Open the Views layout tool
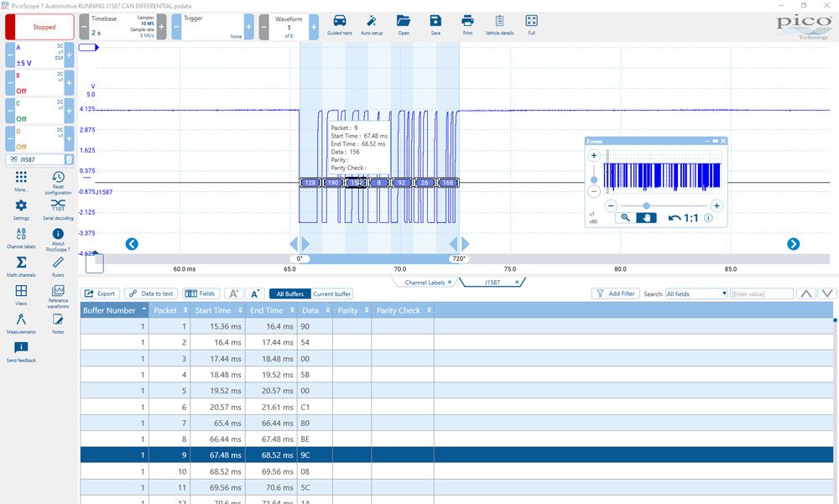The width and height of the screenshot is (839, 504). (x=21, y=295)
